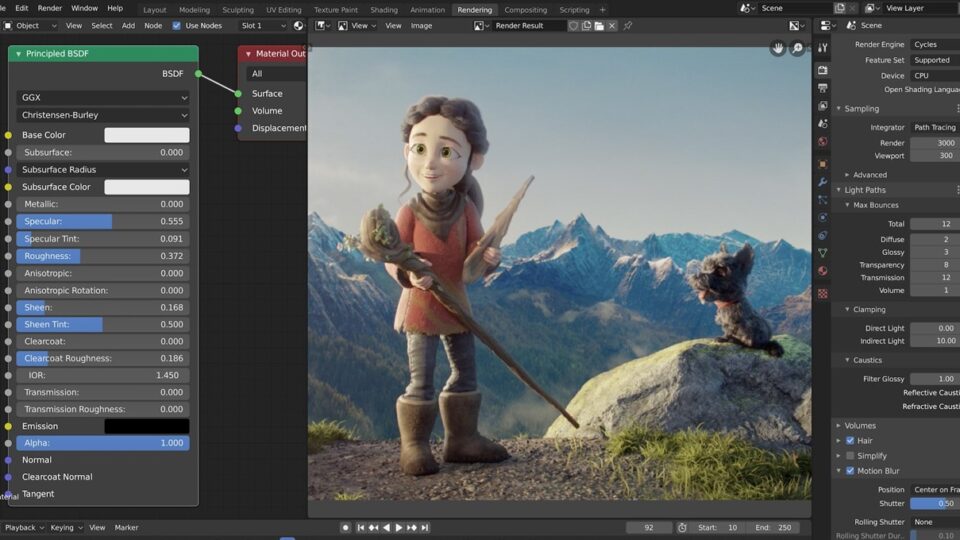Collapse the Principled BSDF node
960x540 pixels.
[x=18, y=54]
